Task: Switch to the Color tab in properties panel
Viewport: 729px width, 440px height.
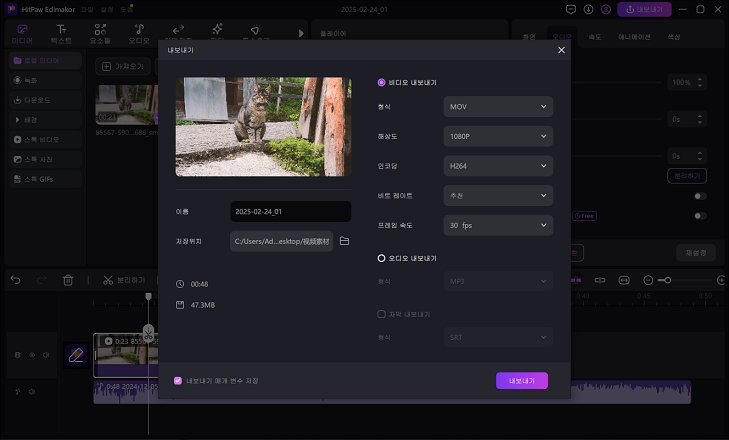Action: [x=674, y=37]
